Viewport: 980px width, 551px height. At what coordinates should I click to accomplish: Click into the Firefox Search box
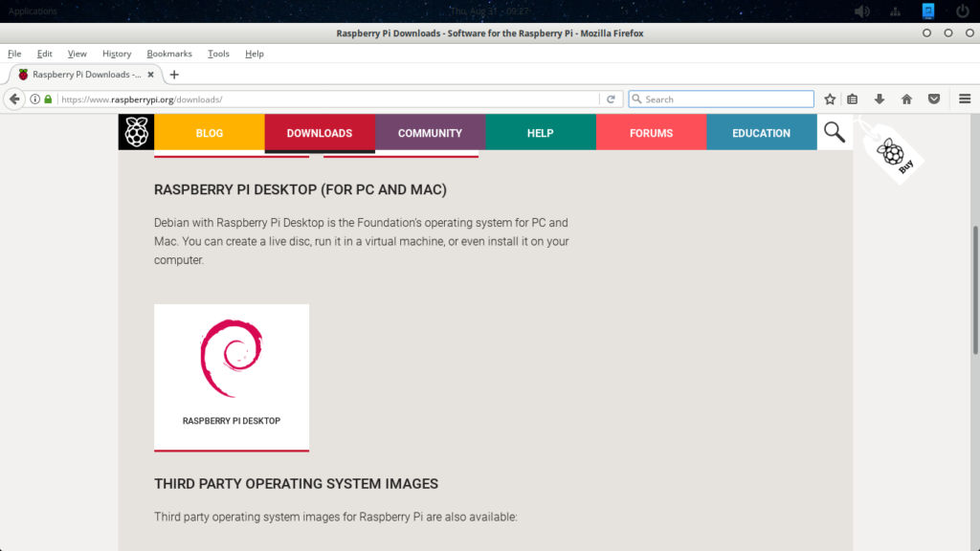[x=722, y=99]
